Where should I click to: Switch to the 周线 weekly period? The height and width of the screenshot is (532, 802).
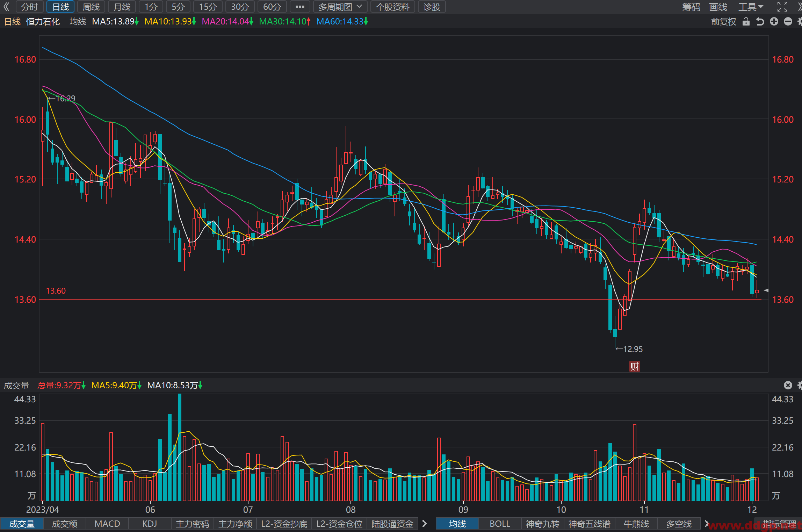[x=91, y=7]
